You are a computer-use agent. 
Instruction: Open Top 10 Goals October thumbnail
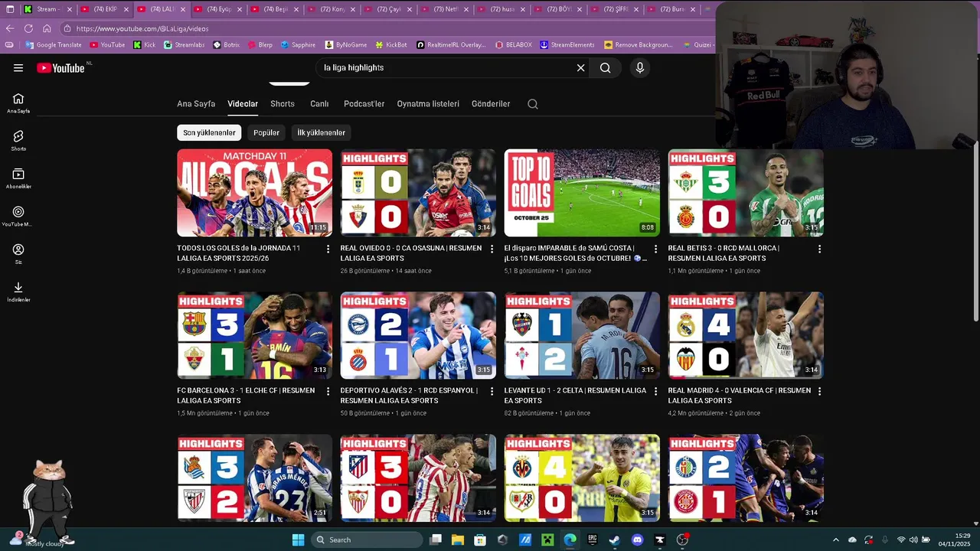point(582,193)
